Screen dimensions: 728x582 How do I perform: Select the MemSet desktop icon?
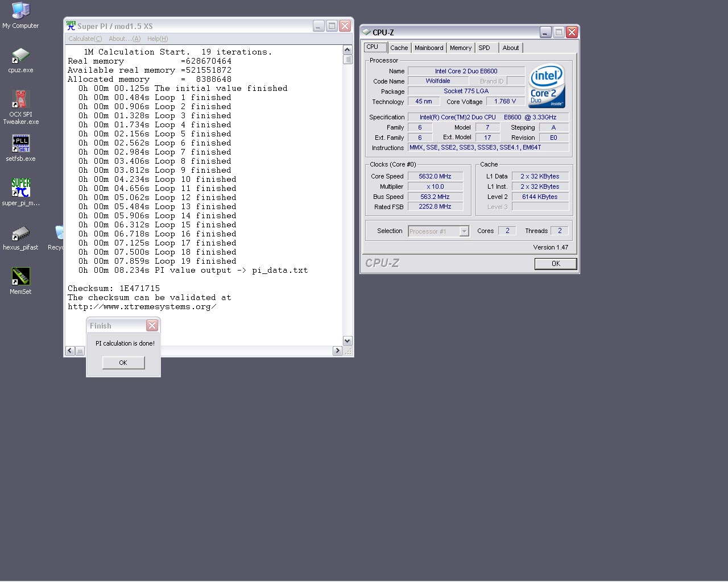pos(20,281)
